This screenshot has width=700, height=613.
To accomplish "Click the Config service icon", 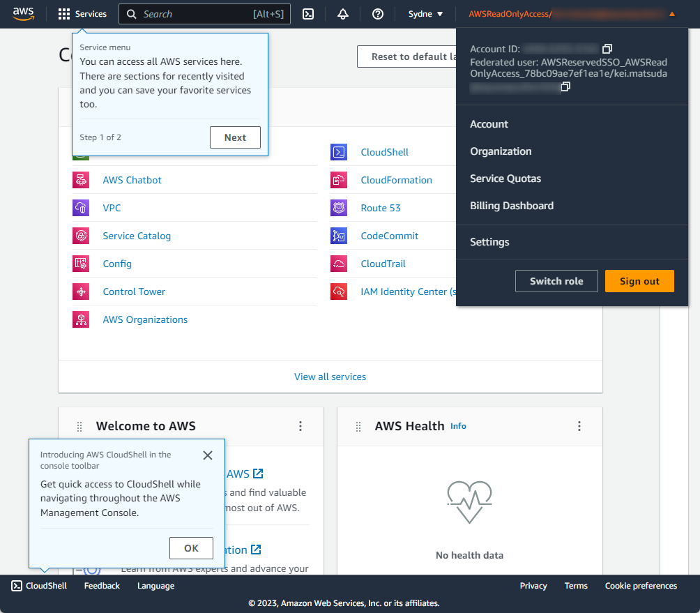I will [x=81, y=264].
